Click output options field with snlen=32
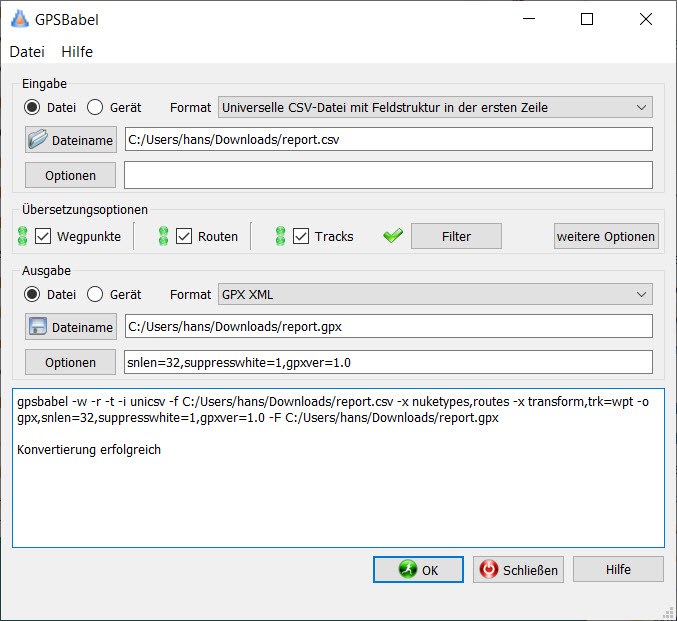677x621 pixels. click(389, 362)
